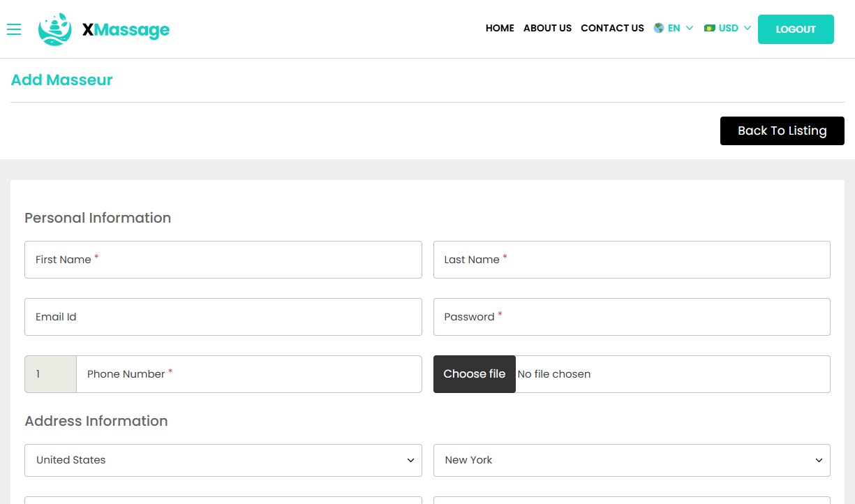Open the hamburger sidebar menu
The height and width of the screenshot is (504, 855).
coord(14,29)
